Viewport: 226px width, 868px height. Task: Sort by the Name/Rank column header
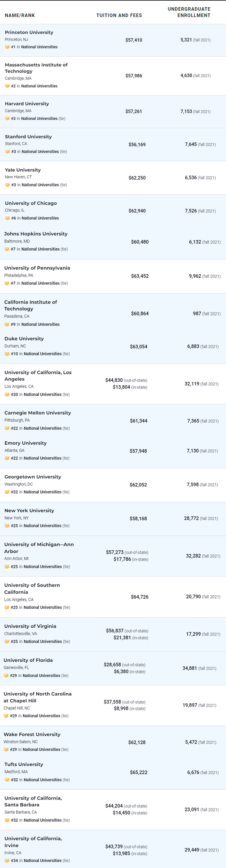(20, 16)
